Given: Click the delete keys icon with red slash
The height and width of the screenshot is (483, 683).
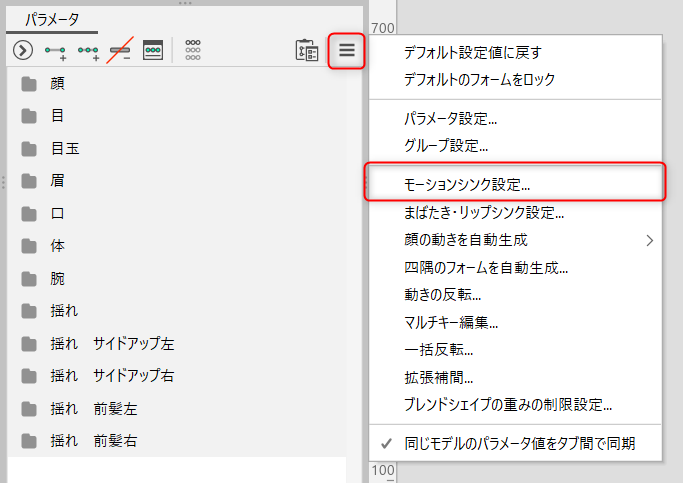Looking at the screenshot, I should tap(121, 50).
